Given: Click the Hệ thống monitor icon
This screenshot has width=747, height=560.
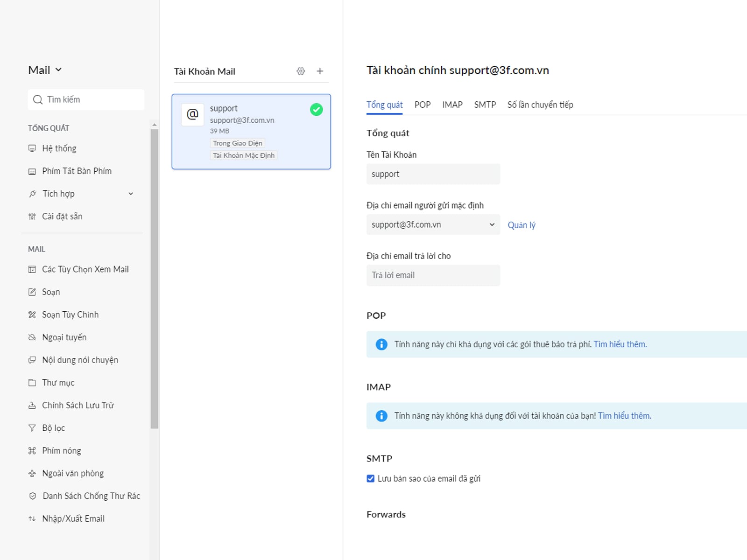Looking at the screenshot, I should coord(32,148).
